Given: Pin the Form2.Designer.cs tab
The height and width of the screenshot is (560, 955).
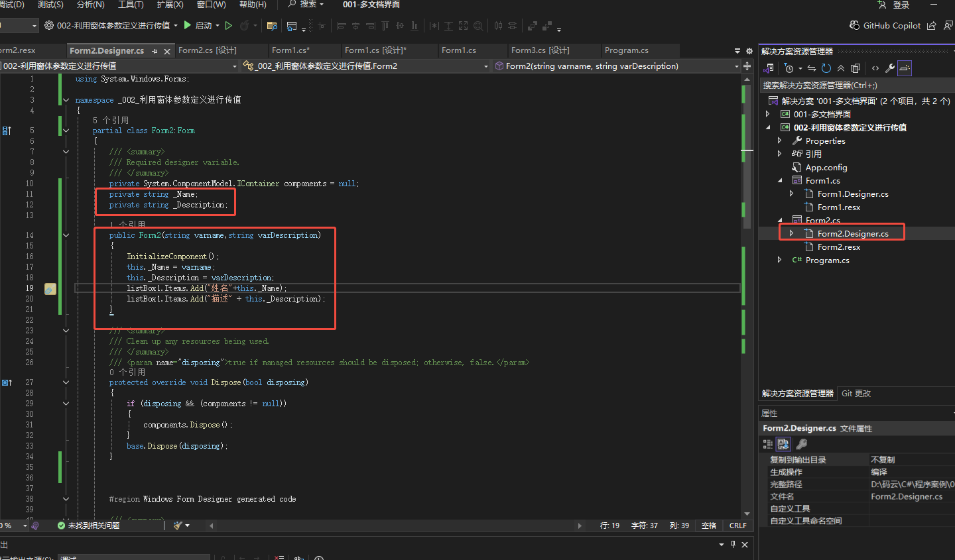Looking at the screenshot, I should tap(155, 51).
